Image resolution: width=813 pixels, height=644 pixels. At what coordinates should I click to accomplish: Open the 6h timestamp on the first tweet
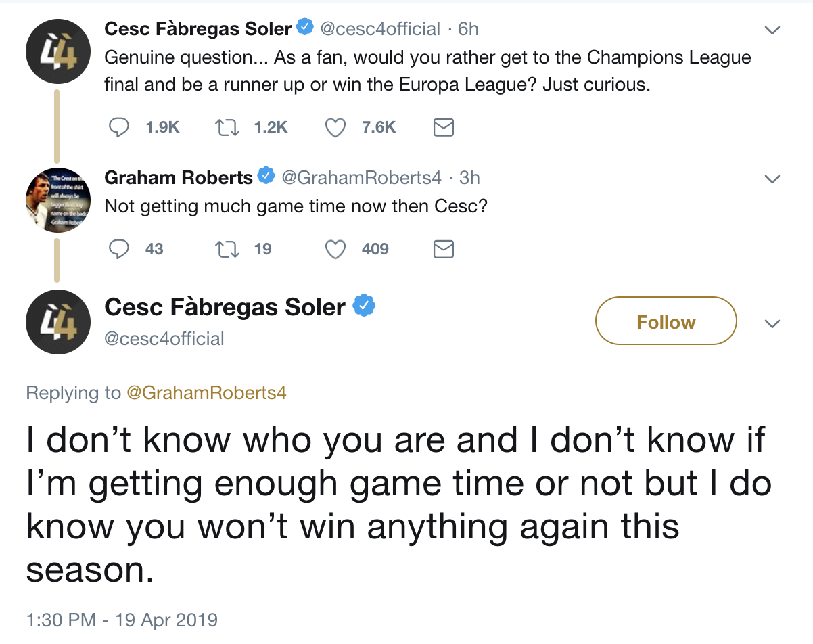[468, 29]
